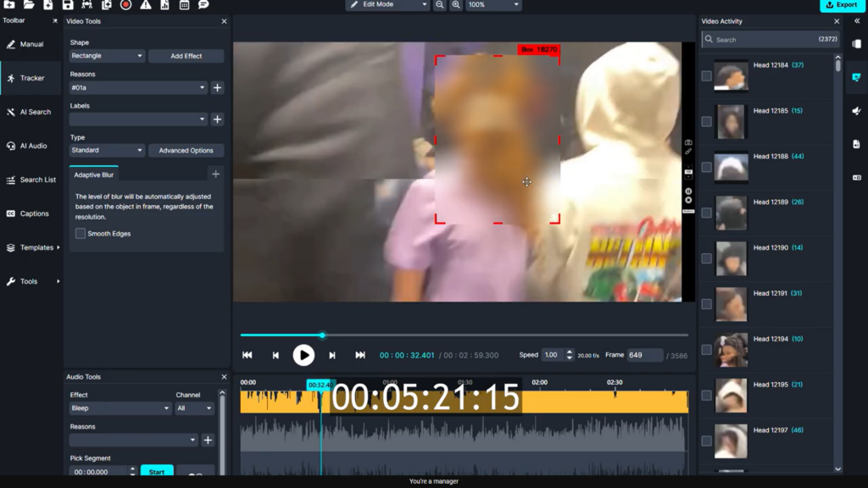The width and height of the screenshot is (868, 488).
Task: Open a project with the open-folder icon
Action: click(x=29, y=4)
